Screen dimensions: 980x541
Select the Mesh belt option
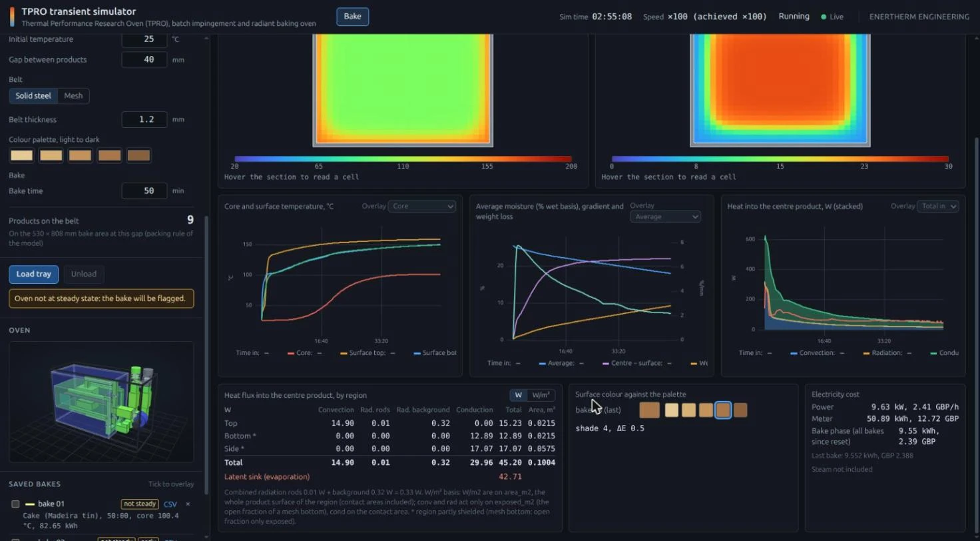[x=73, y=96]
